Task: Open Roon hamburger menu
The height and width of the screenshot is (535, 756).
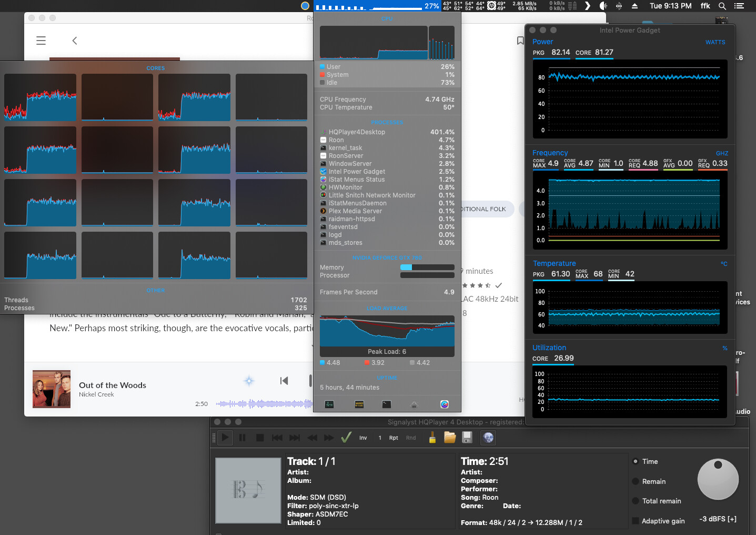Action: coord(41,41)
